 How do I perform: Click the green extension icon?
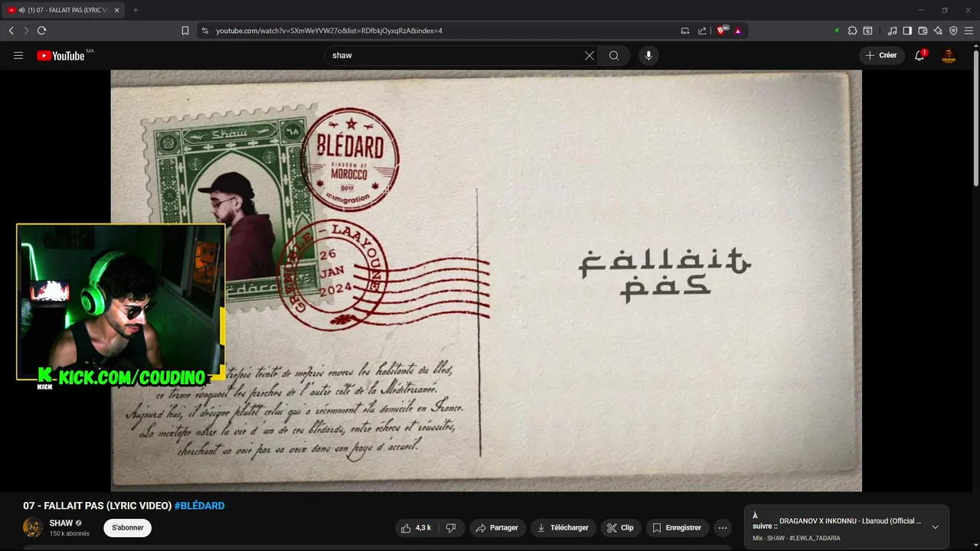point(837,31)
